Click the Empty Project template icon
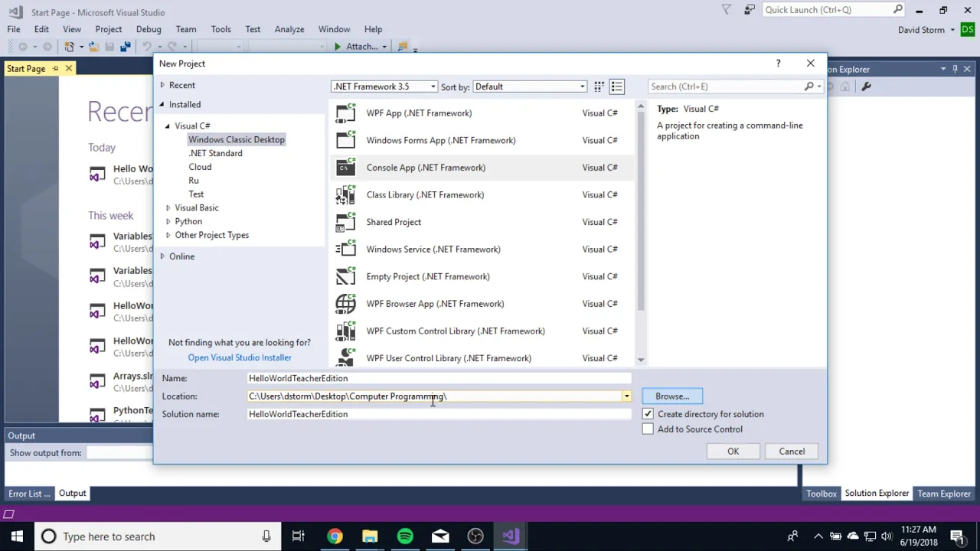The image size is (980, 551). pos(345,276)
